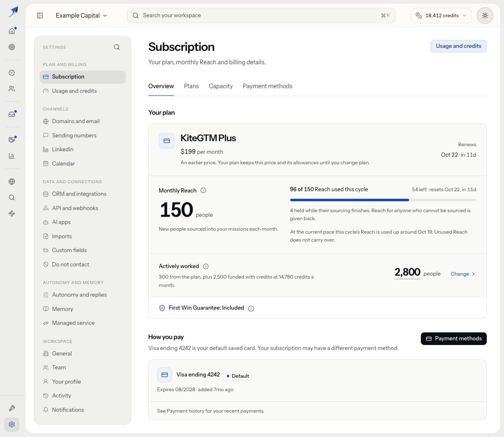Open General workspace settings
This screenshot has width=504, height=437.
coord(83,354)
